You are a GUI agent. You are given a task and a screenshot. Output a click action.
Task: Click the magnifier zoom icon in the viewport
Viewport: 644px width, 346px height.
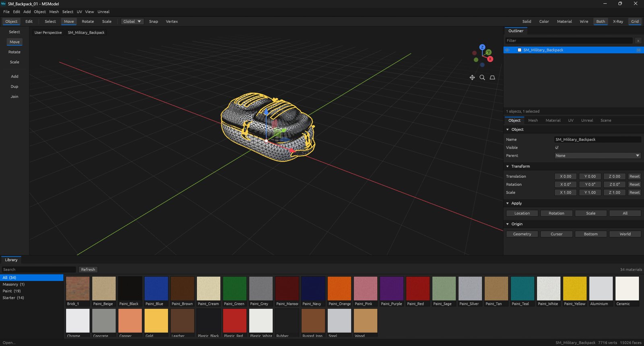pos(482,78)
